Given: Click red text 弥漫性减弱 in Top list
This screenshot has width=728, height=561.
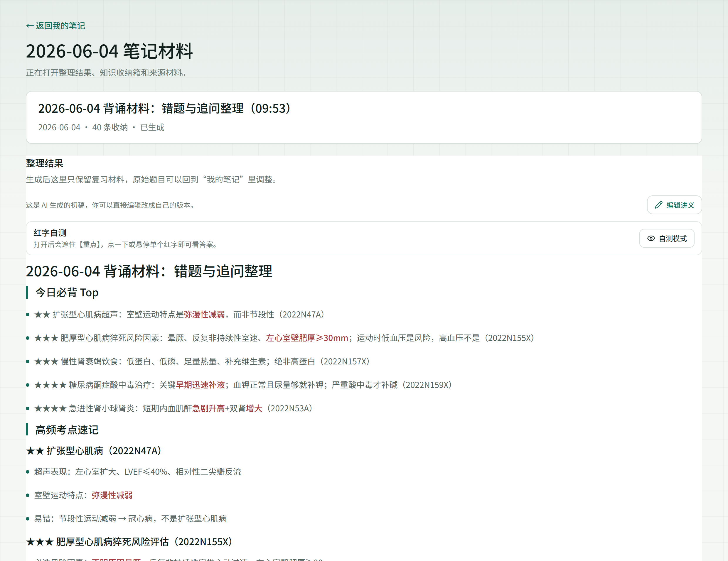Looking at the screenshot, I should point(204,315).
